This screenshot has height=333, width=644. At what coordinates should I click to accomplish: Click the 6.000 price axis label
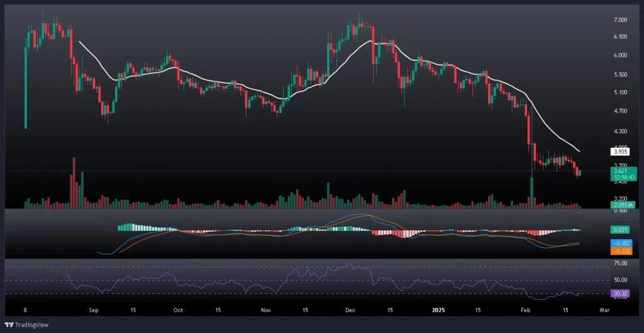click(x=621, y=55)
